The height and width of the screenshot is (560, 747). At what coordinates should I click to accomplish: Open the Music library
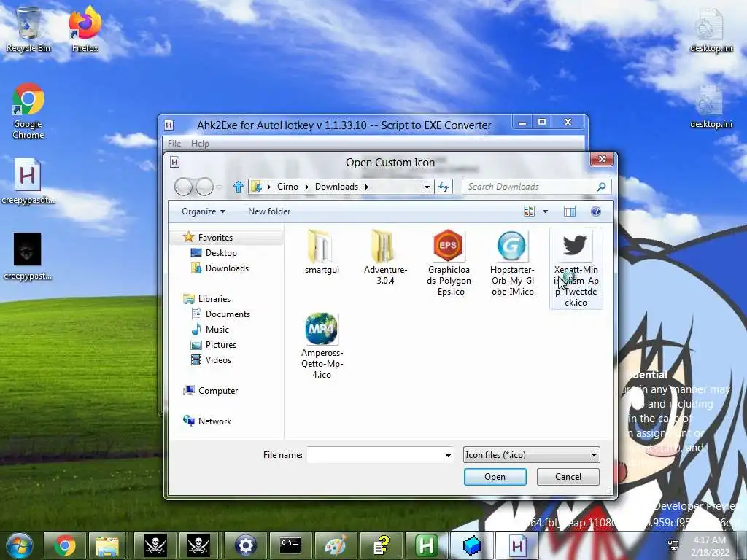coord(217,329)
